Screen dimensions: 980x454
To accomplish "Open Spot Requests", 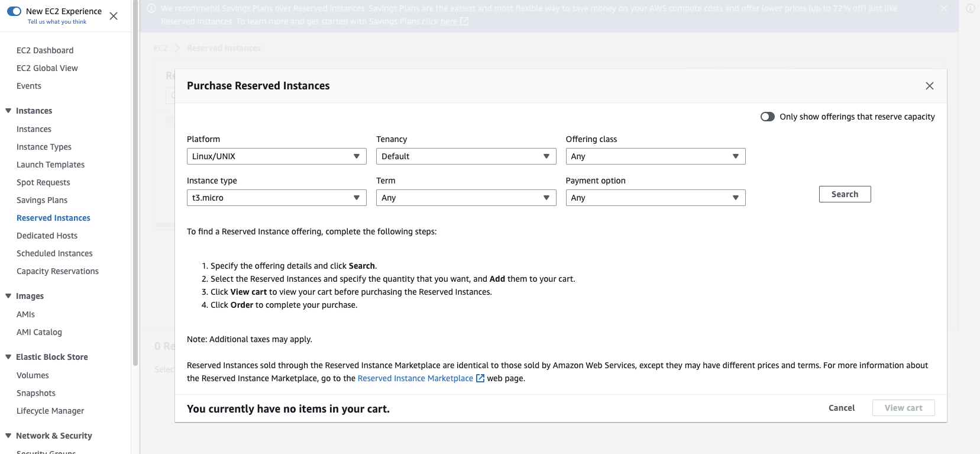I will tap(43, 182).
